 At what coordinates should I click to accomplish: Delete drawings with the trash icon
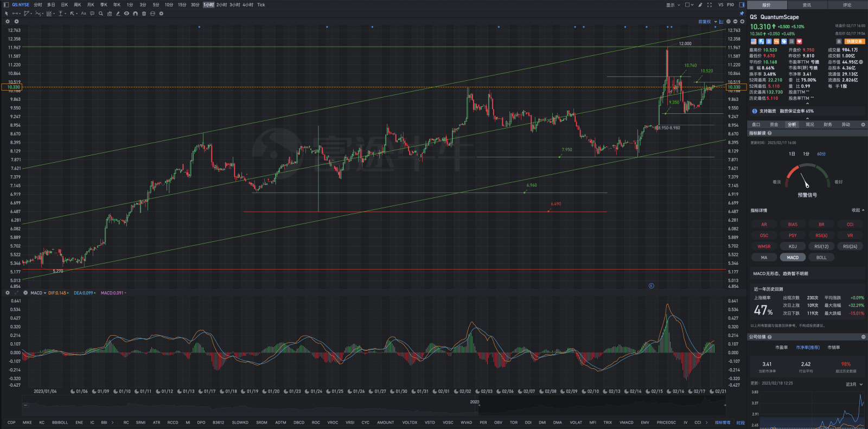144,14
